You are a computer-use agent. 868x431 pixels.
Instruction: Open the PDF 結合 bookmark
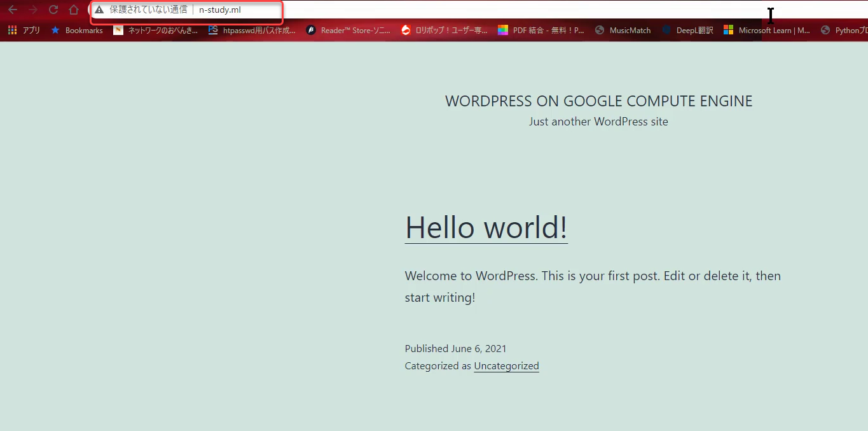click(541, 30)
